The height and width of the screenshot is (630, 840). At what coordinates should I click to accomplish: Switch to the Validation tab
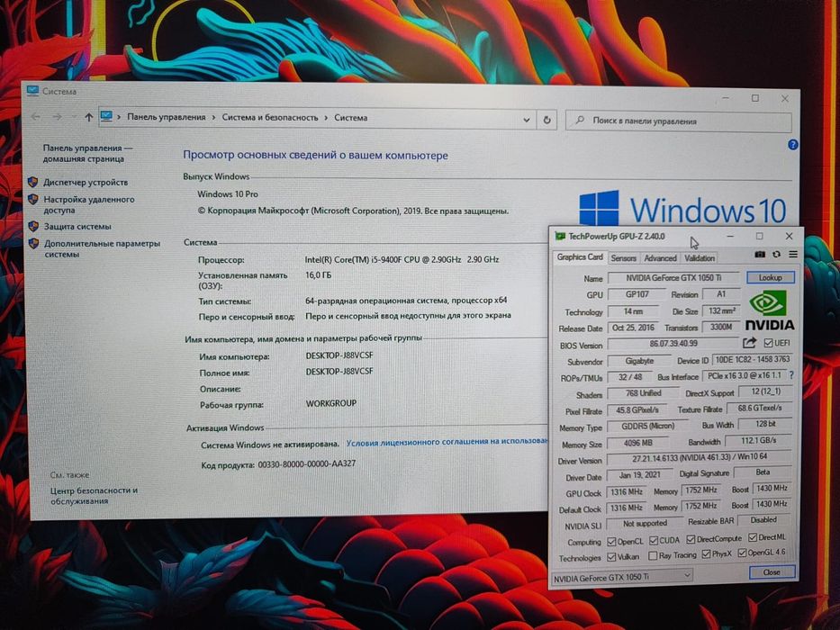point(700,258)
